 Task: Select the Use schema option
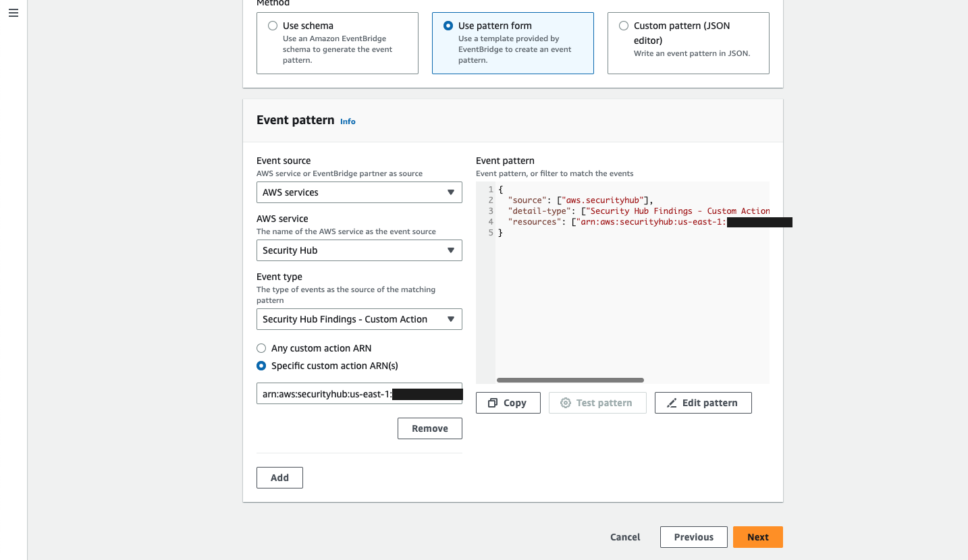pyautogui.click(x=273, y=25)
